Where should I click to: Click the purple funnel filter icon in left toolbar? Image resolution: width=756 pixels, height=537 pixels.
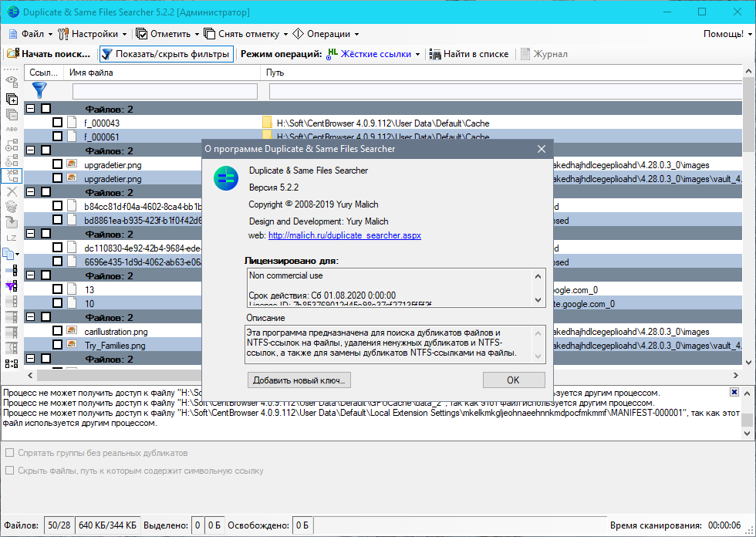(x=12, y=285)
